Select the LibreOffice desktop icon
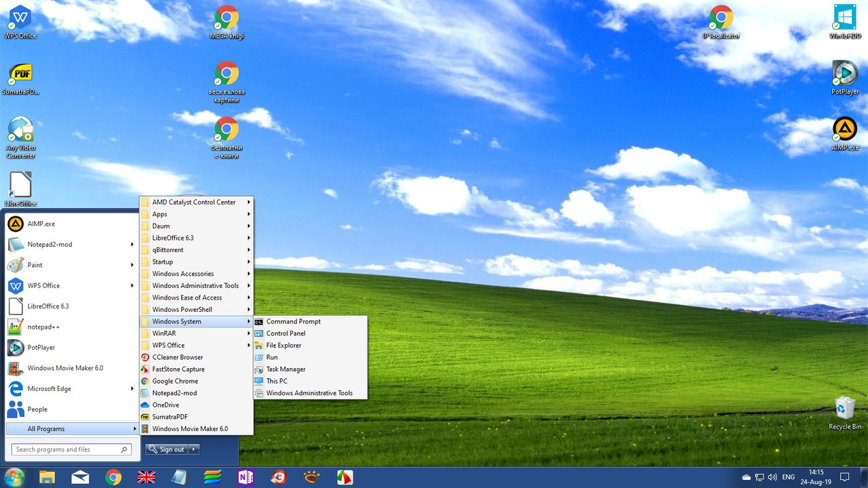868x488 pixels. click(x=20, y=188)
